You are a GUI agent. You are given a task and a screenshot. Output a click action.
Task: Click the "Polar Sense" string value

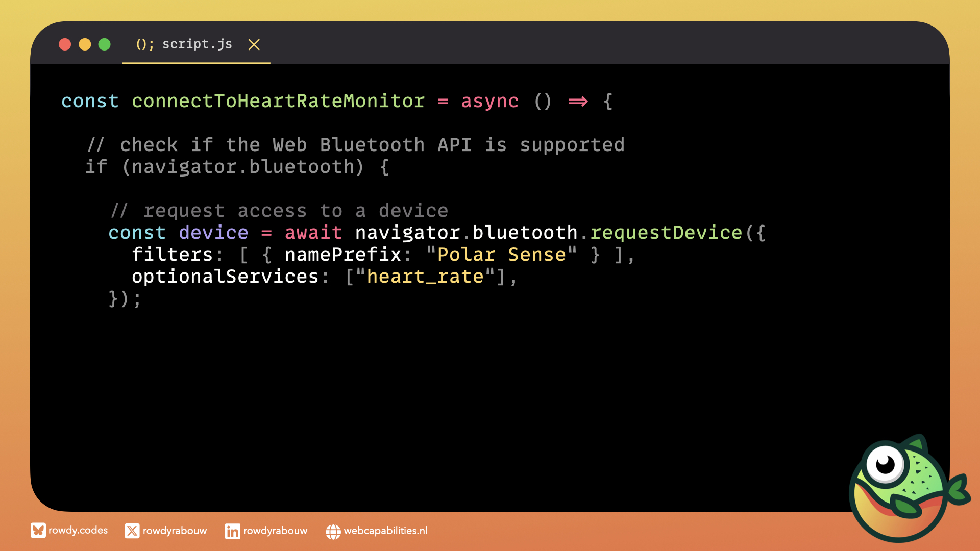502,255
